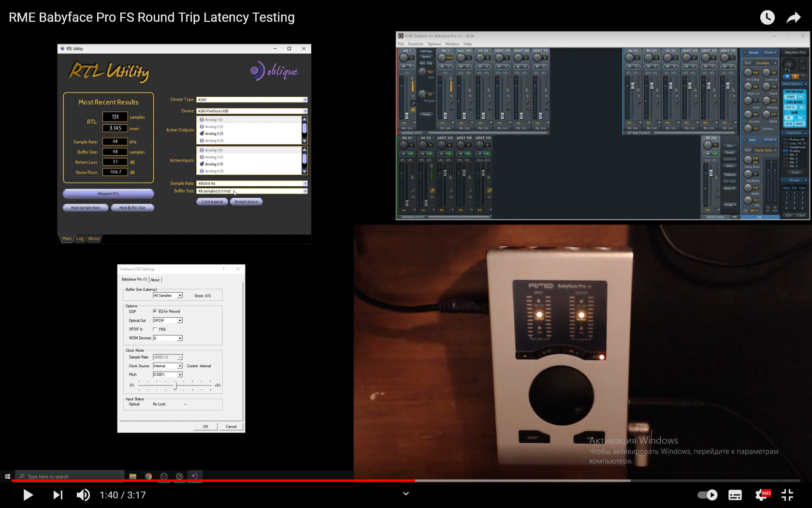Switch to About tab in RTL Utility

(94, 239)
